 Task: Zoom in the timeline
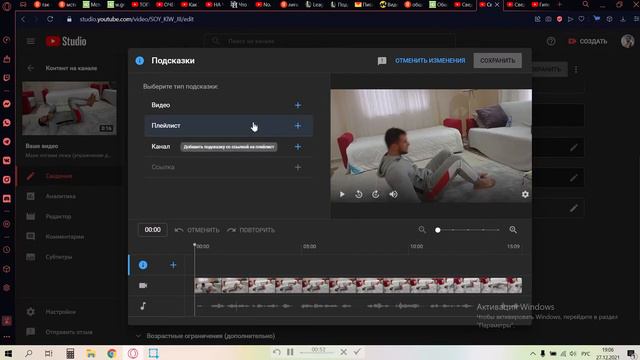click(513, 230)
